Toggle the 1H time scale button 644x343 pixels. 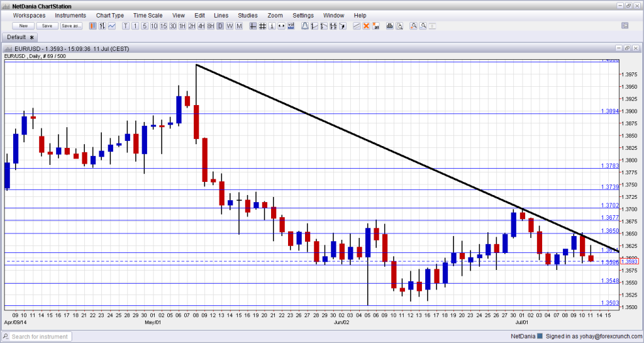pyautogui.click(x=182, y=26)
